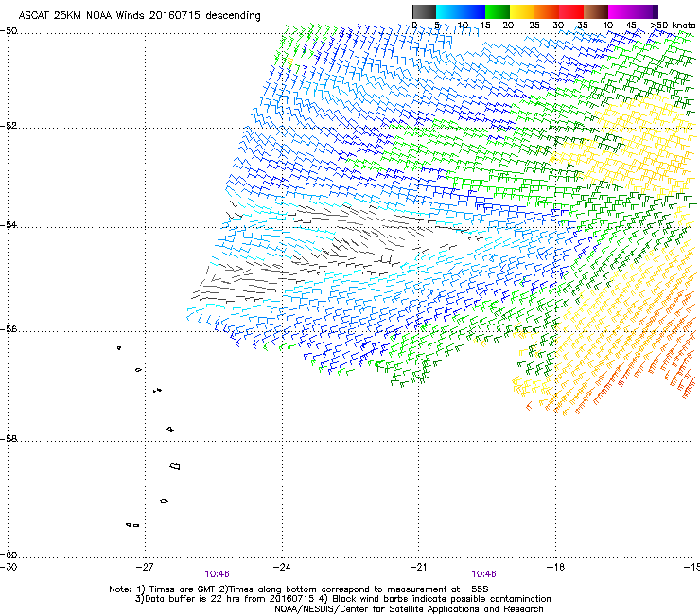Click the largest island outline below the -58 line
This screenshot has width=700, height=615.
(175, 466)
